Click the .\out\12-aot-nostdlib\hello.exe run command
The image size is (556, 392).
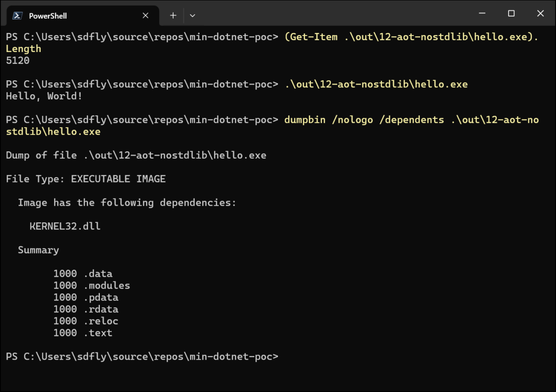point(376,84)
